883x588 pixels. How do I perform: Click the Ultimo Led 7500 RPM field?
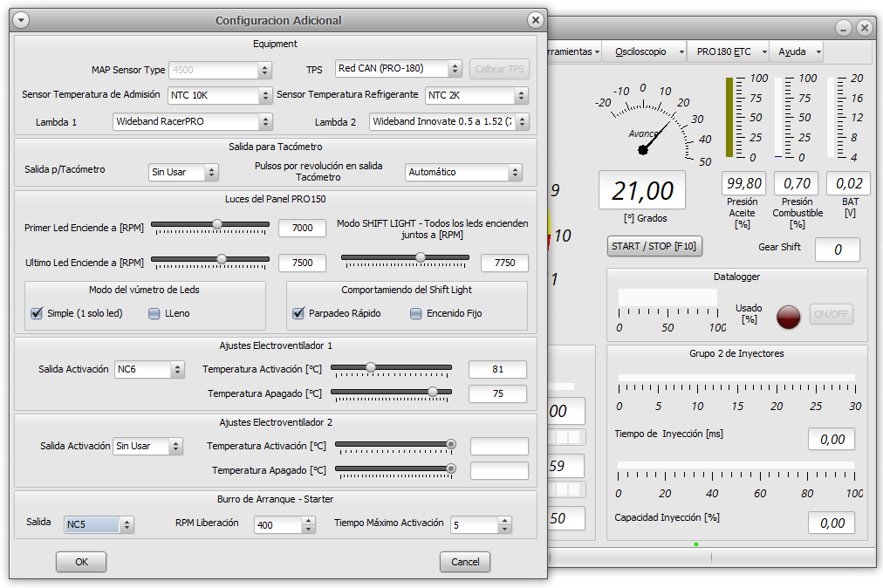click(x=303, y=263)
